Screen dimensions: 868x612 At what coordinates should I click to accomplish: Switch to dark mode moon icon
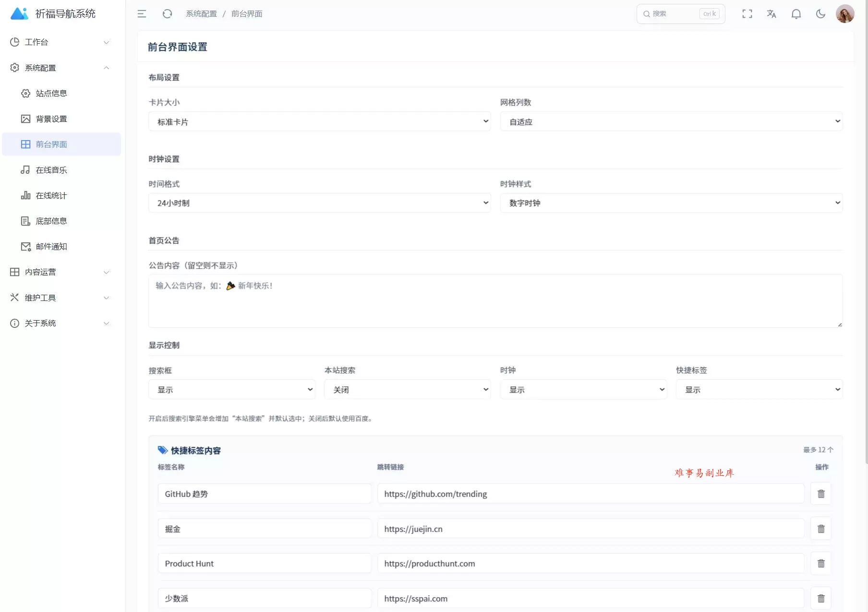tap(820, 14)
